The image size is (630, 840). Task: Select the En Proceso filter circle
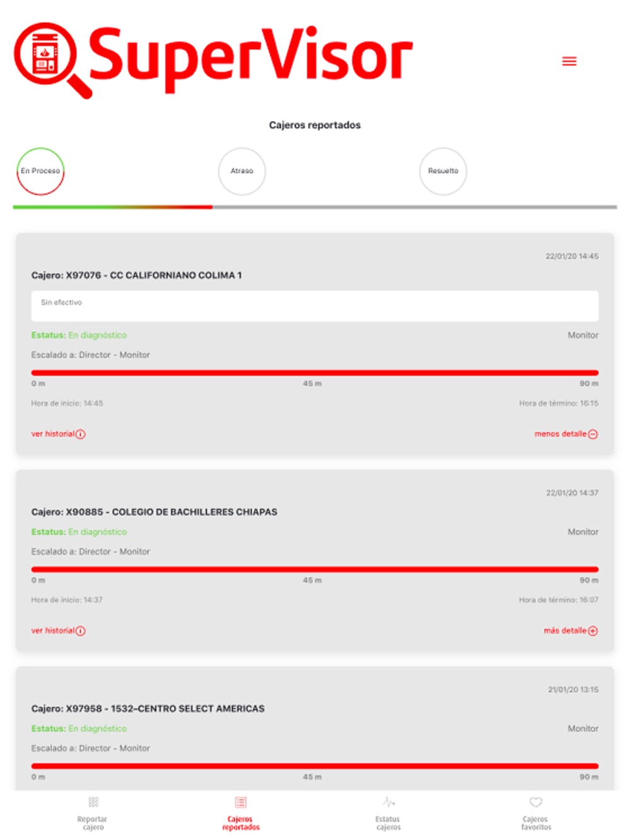pos(40,171)
